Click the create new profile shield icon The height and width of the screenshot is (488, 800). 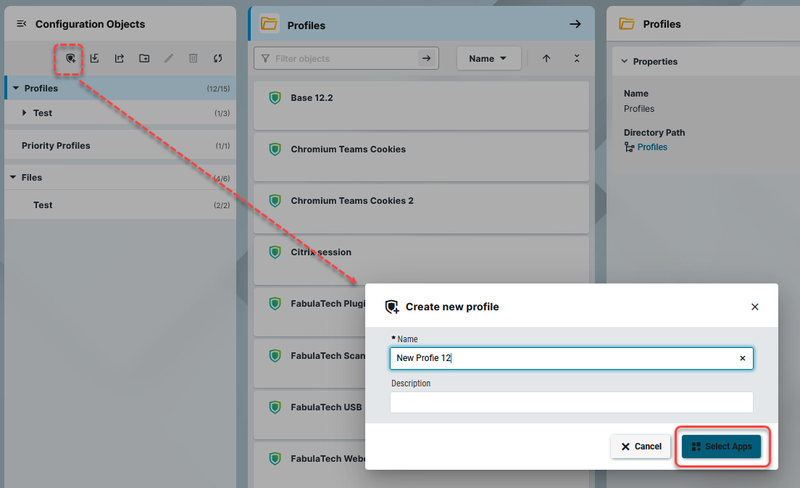click(x=70, y=59)
